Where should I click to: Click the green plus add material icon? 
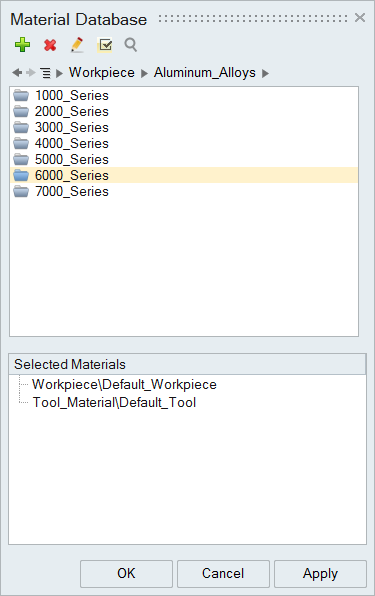point(22,45)
